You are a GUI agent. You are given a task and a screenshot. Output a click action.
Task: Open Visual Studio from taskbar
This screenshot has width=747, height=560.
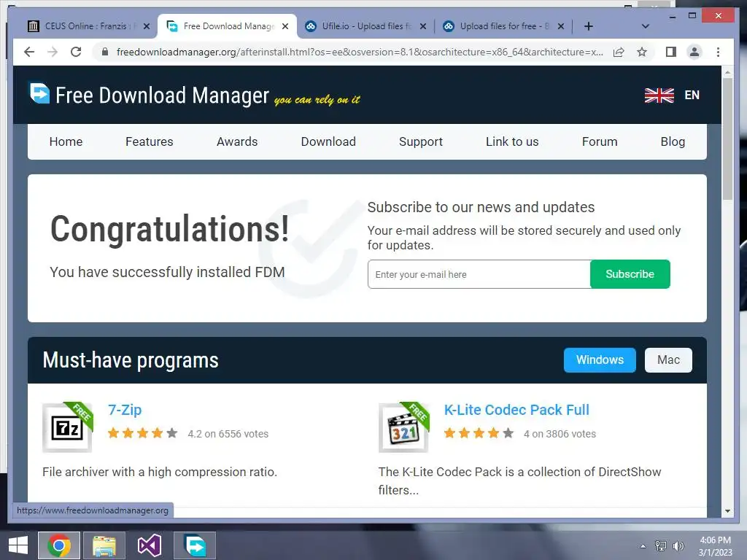149,545
